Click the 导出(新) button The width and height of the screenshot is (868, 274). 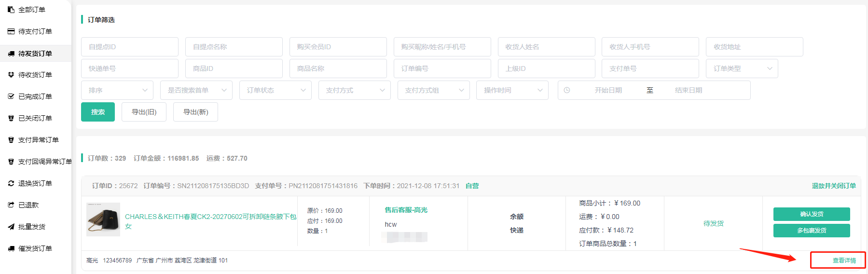196,112
